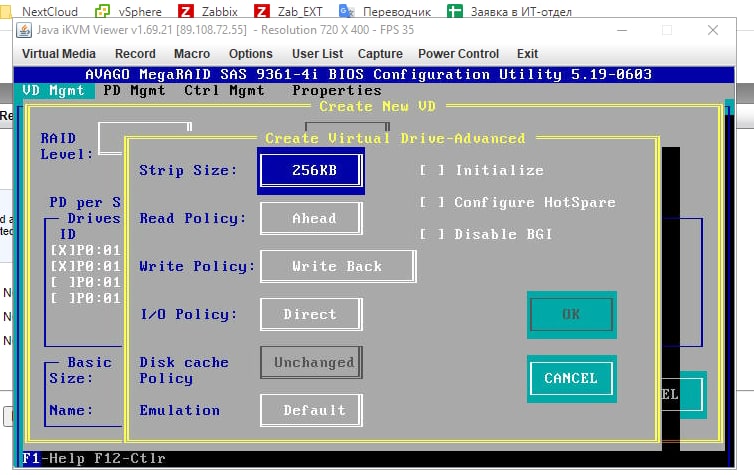Open the Write Policy Write Back selector
The image size is (754, 475).
338,266
